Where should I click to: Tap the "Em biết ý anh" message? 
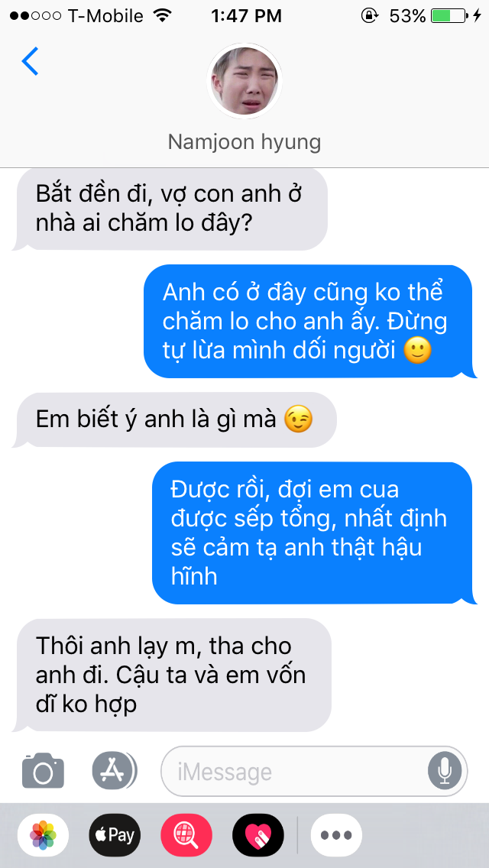(x=174, y=419)
